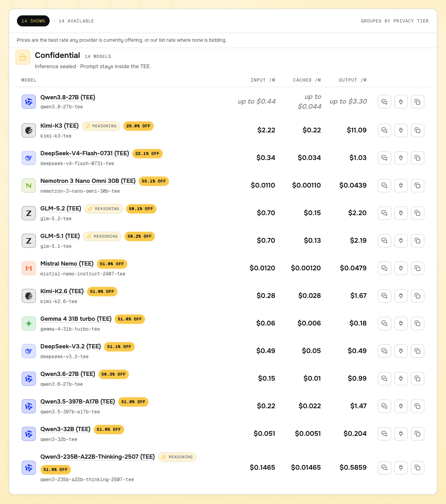The width and height of the screenshot is (446, 504).
Task: Copy Mistral Nemo (TEE) model ID
Action: click(418, 268)
